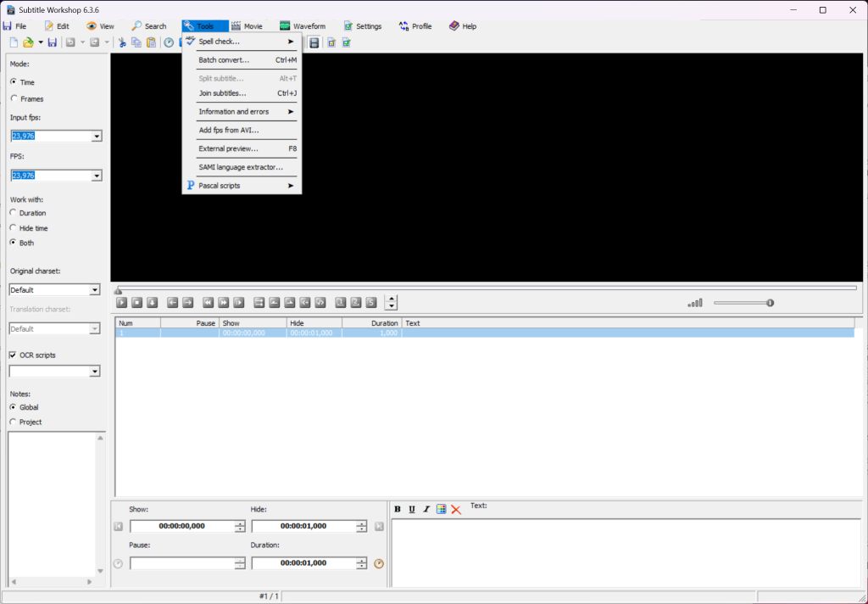Apply Bold formatting to the subtitle text
The width and height of the screenshot is (868, 604).
pos(398,509)
